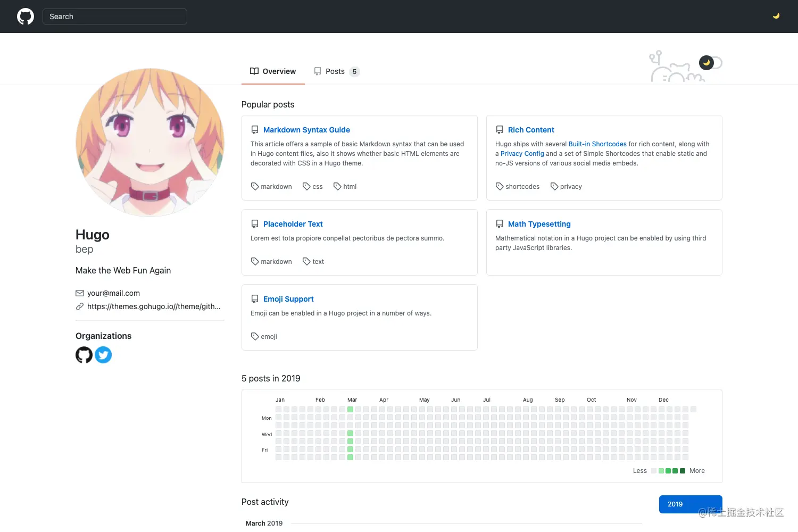The image size is (798, 532).
Task: Click the moon icon in top bar
Action: (x=776, y=16)
